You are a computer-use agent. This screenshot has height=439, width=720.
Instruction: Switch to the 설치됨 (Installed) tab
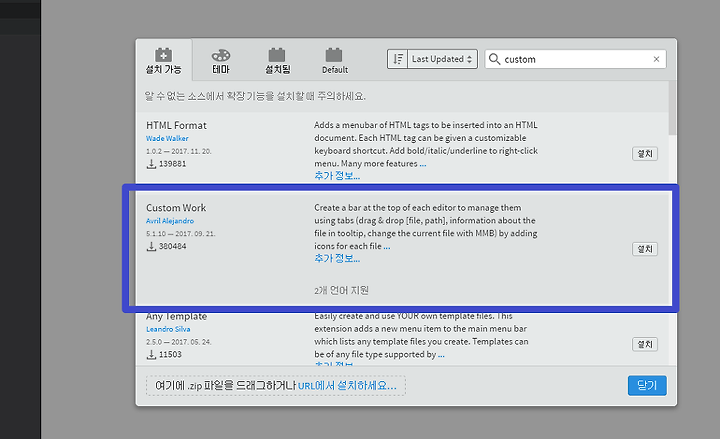[x=277, y=61]
